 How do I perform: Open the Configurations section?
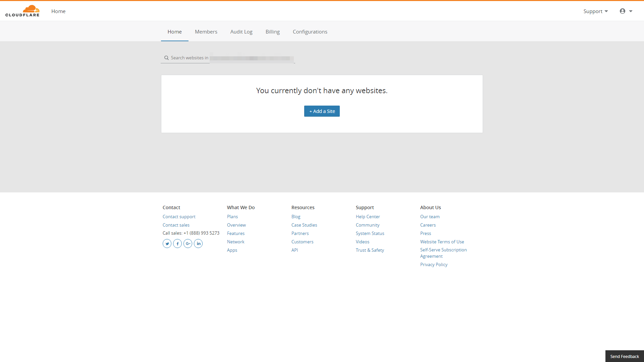[x=310, y=32]
